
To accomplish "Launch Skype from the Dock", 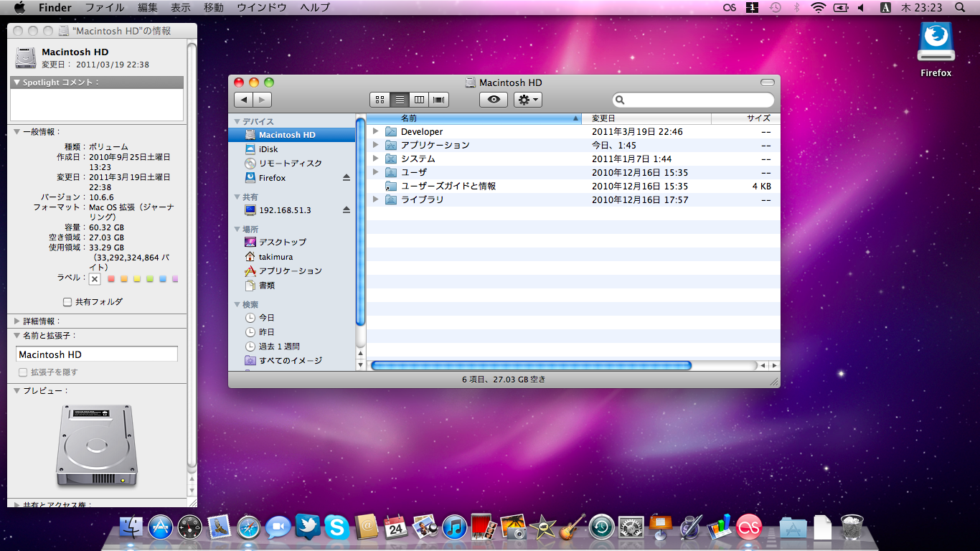I will click(336, 527).
